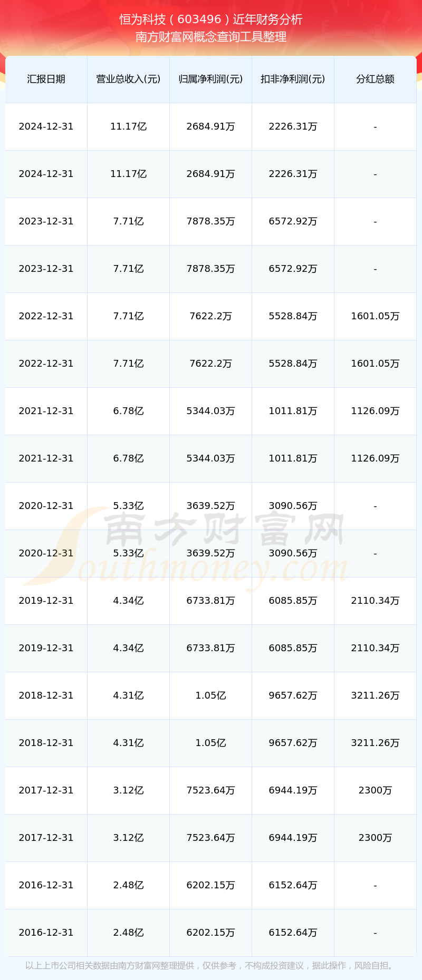Click 11.17亿 in the second 2024-12-31 row
Image resolution: width=422 pixels, height=980 pixels.
[x=128, y=174]
